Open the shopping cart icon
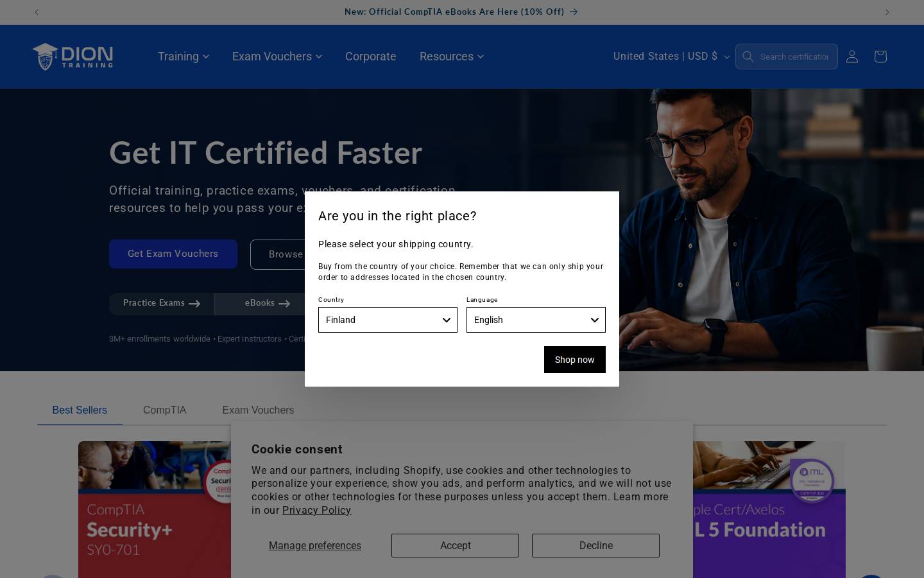924x578 pixels. click(x=880, y=57)
